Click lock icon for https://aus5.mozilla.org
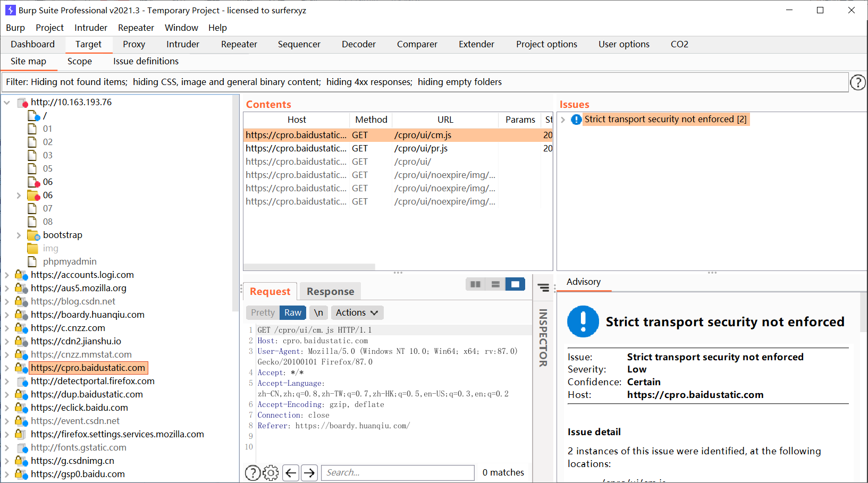 pyautogui.click(x=21, y=288)
